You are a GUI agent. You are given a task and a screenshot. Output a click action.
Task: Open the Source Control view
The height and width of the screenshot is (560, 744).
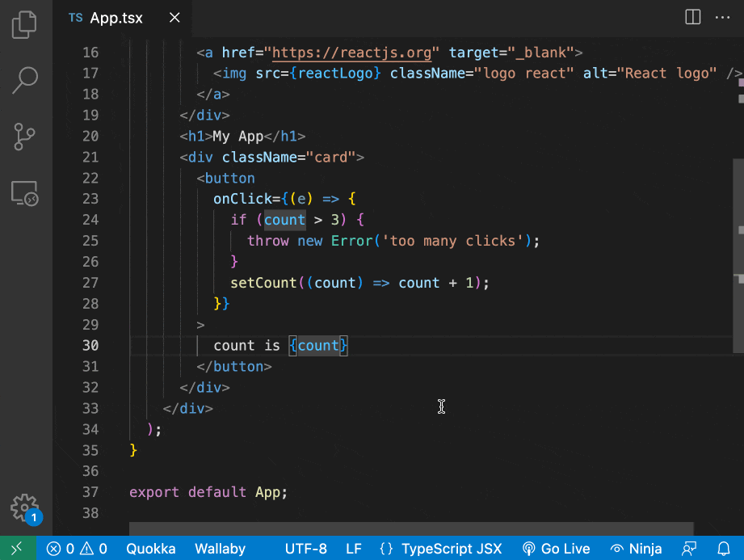point(25,137)
